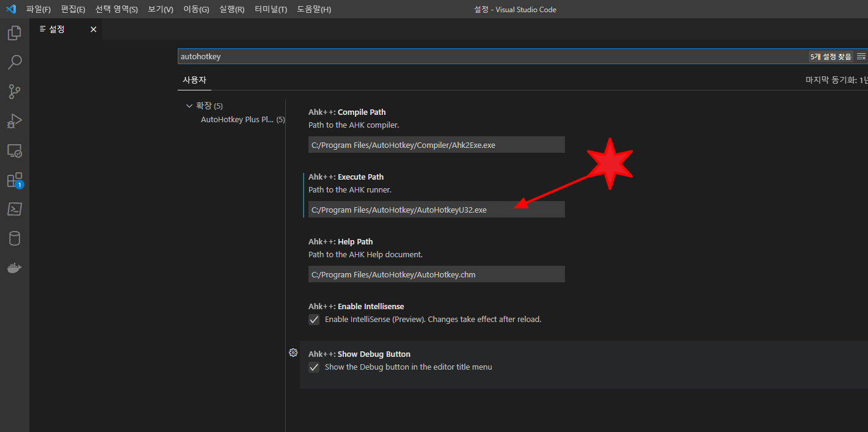Click the 마지막 동기화 sync status text

pos(836,80)
